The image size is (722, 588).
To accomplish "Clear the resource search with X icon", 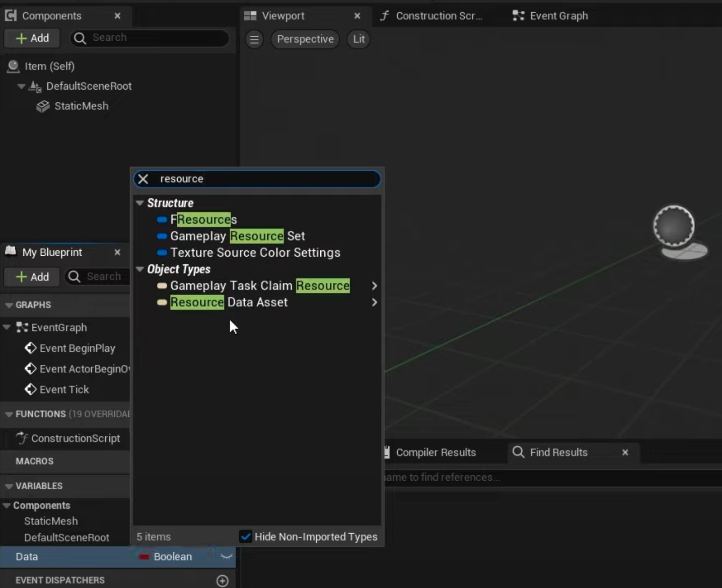I will 143,179.
